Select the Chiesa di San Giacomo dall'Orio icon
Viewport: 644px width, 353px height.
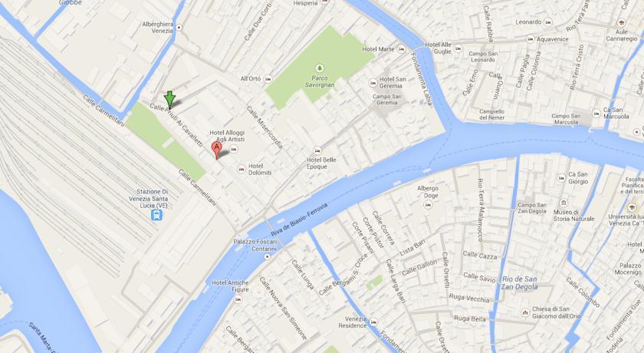pyautogui.click(x=525, y=313)
